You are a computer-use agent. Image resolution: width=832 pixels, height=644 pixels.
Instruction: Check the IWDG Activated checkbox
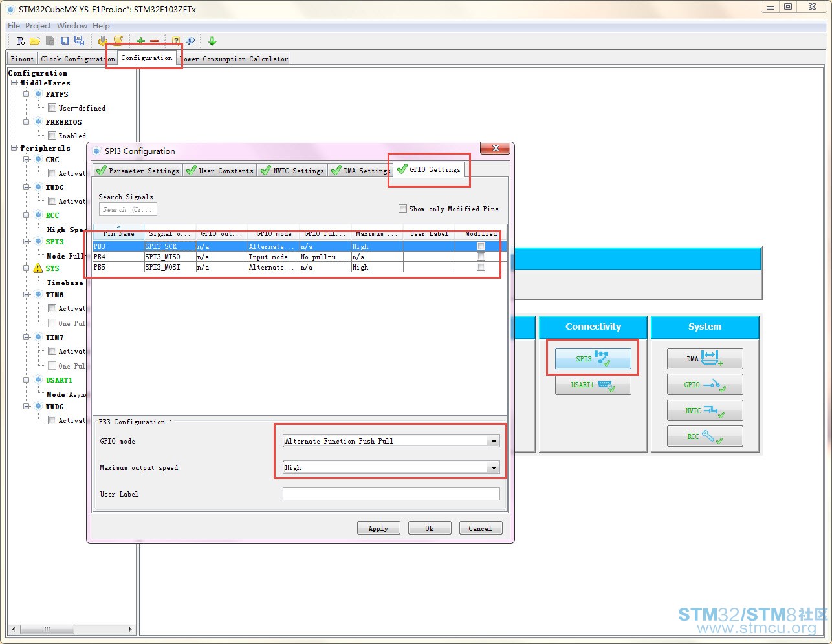tap(52, 200)
